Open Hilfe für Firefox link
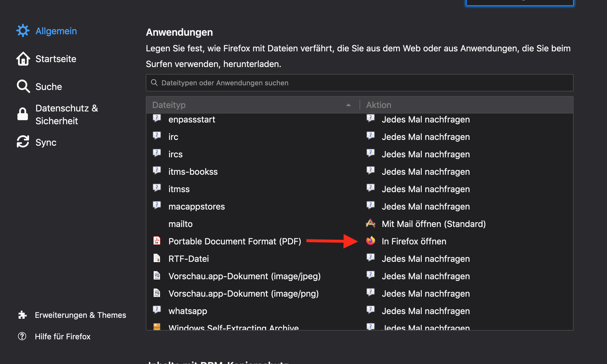This screenshot has width=607, height=364. [x=63, y=336]
